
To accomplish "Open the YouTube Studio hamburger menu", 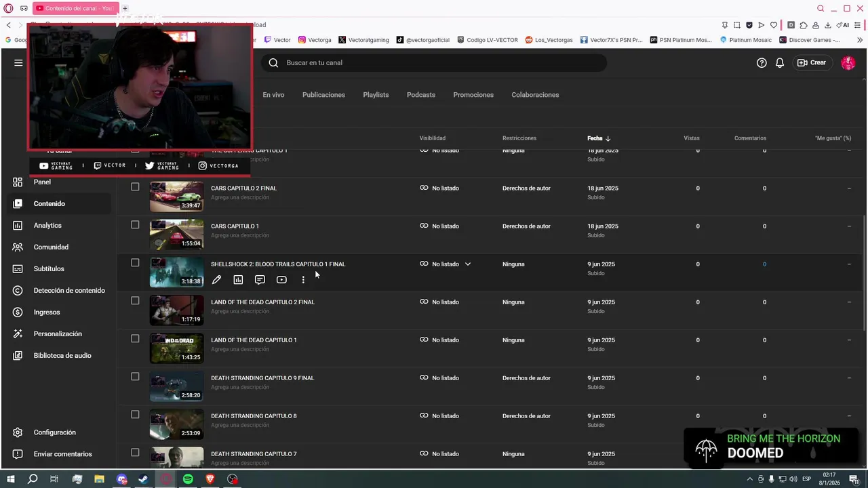I will click(x=18, y=62).
